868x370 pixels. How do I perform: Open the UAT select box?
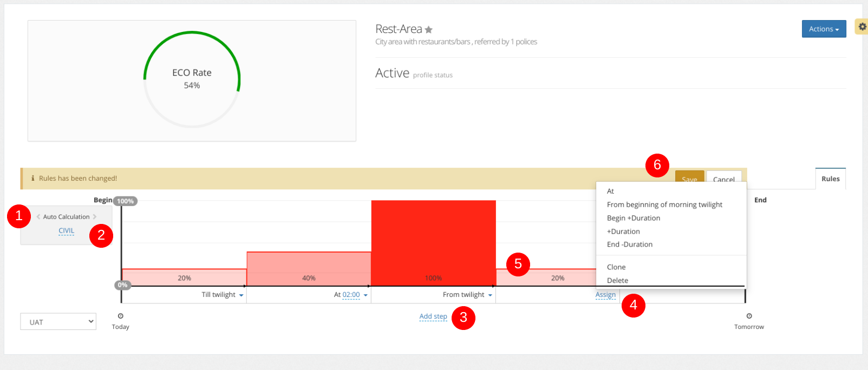click(x=58, y=322)
